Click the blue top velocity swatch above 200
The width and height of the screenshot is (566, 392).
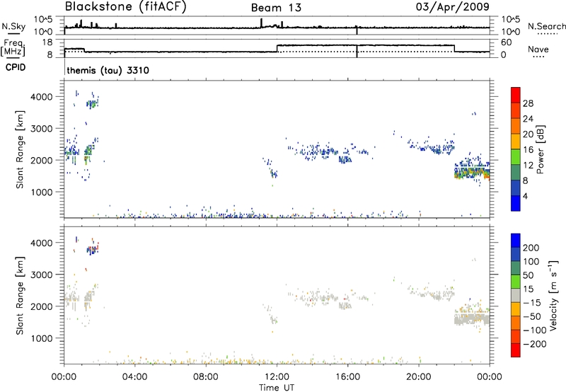(x=516, y=241)
